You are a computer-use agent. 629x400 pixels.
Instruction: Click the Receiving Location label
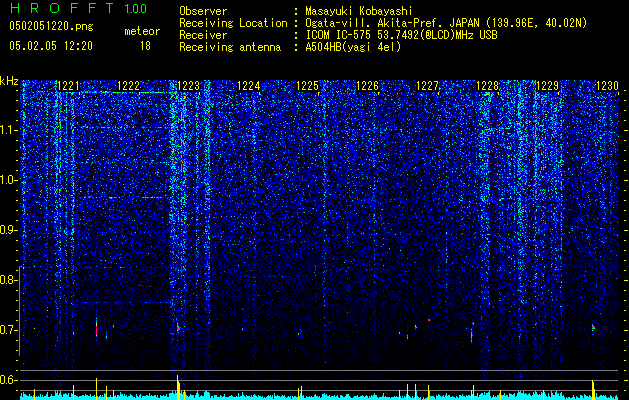tap(233, 23)
